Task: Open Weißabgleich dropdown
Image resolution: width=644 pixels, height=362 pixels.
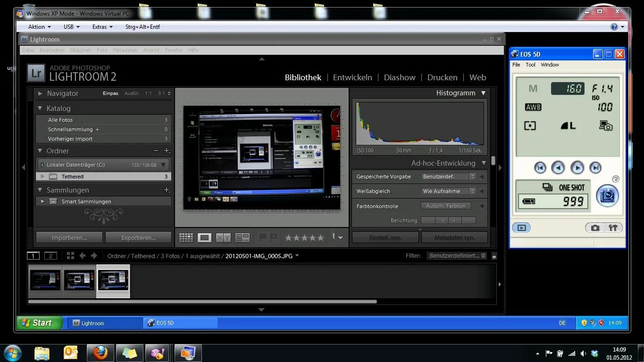Action: point(448,191)
